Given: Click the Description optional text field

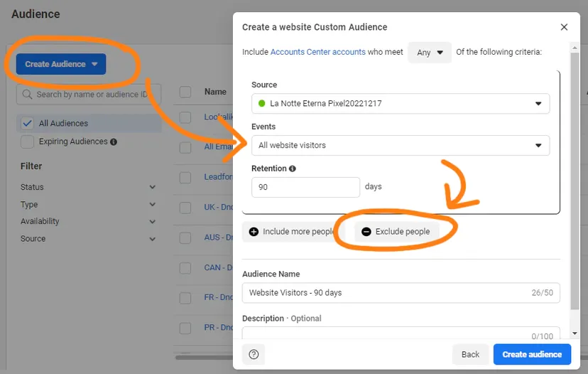Looking at the screenshot, I should (401, 333).
